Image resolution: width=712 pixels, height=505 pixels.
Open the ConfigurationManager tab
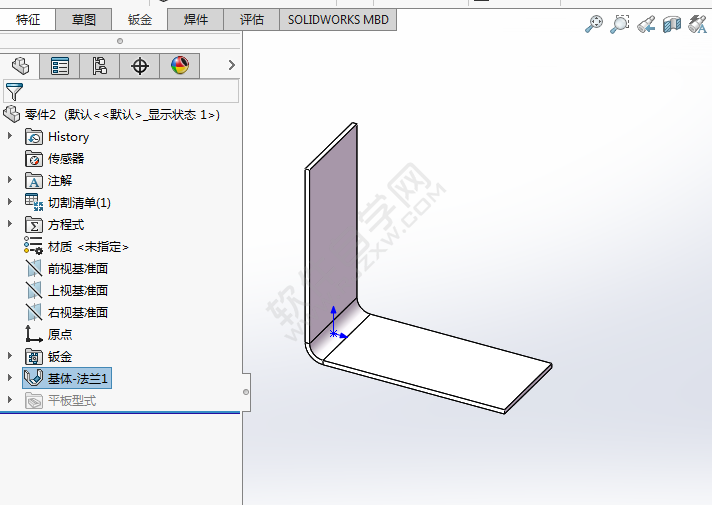[x=99, y=66]
